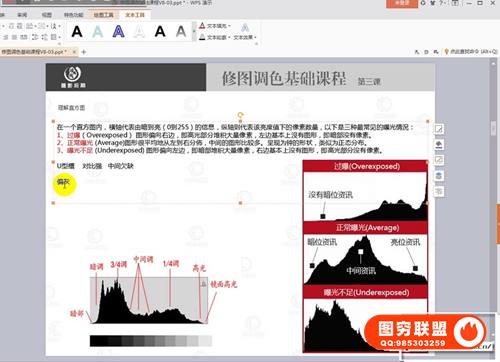
Task: Switch to the 文本工具 ribbon tab
Action: 135,15
